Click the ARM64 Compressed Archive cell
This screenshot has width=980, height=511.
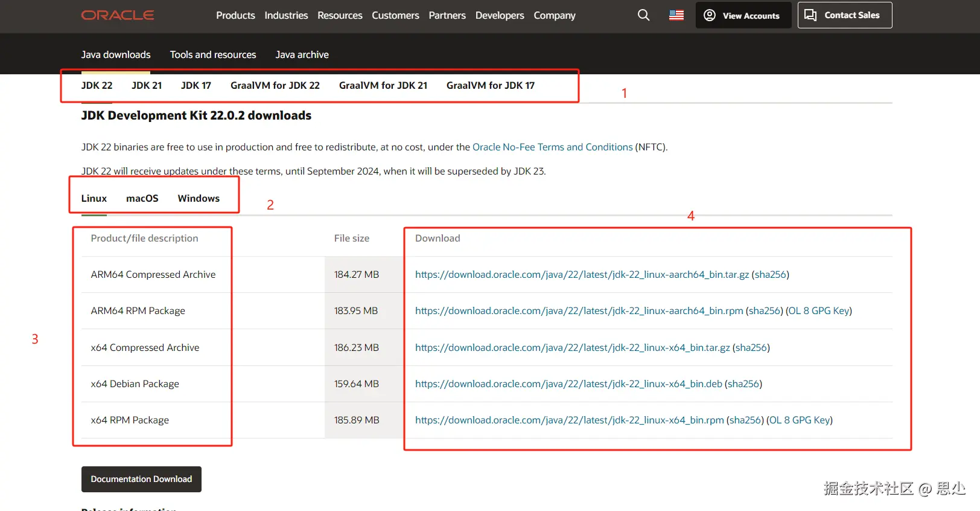click(153, 274)
